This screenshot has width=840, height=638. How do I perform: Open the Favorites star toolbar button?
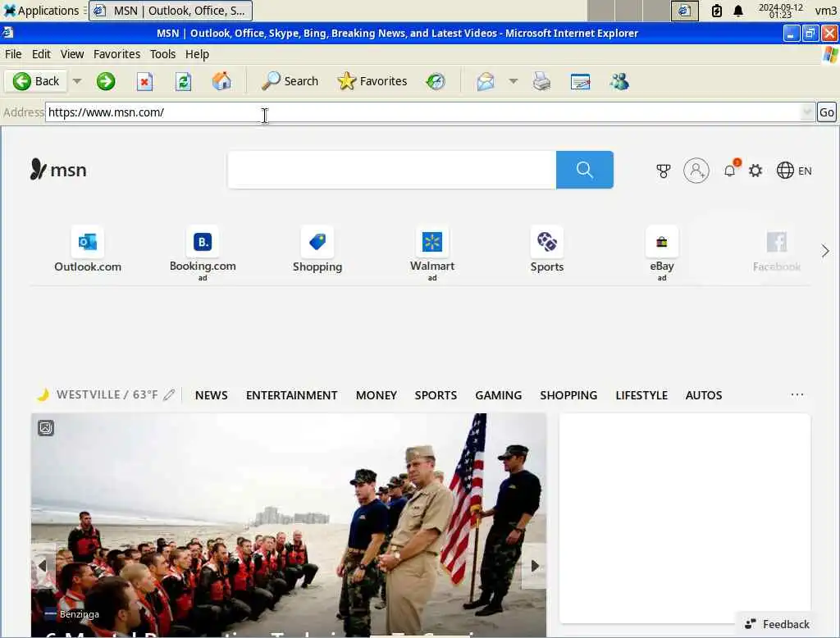pos(372,81)
